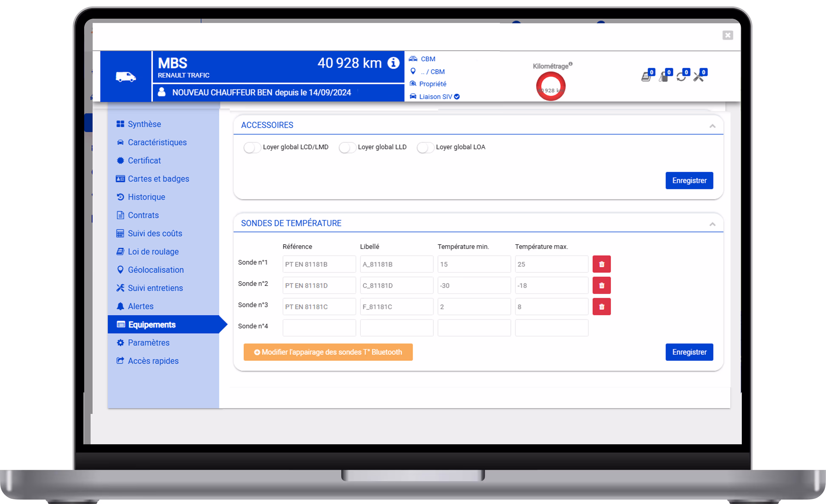826x504 pixels.
Task: Click the fuel pump icon with badge
Action: point(663,77)
